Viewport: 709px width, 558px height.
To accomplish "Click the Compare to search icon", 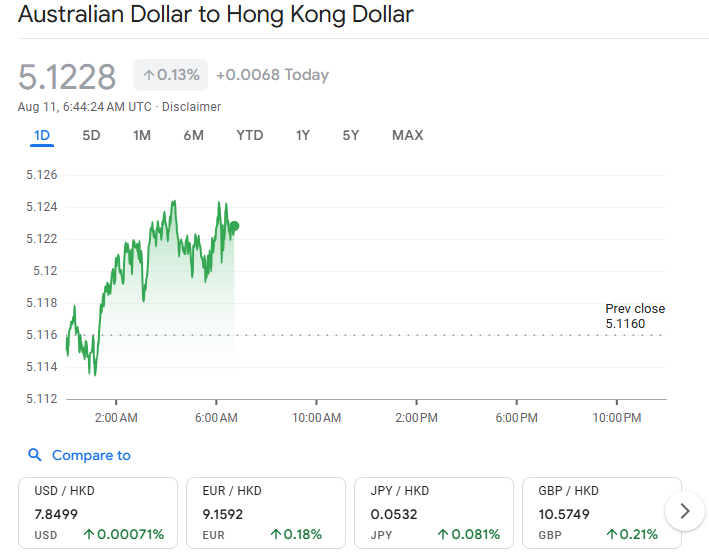I will point(35,455).
